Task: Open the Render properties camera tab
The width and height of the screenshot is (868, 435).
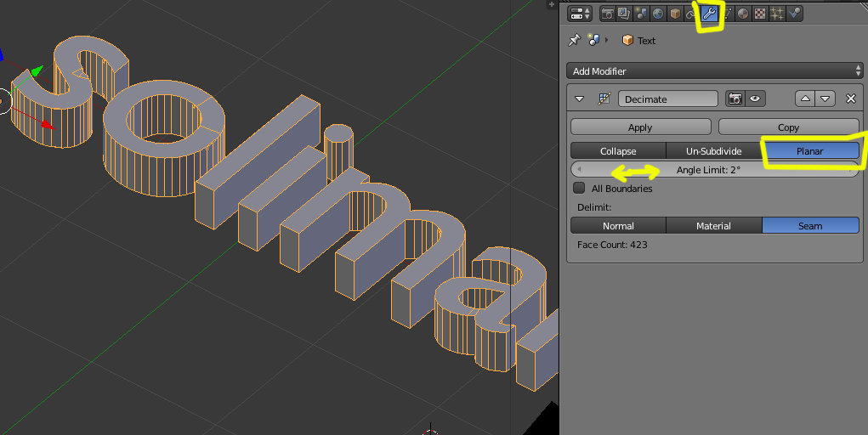Action: click(608, 14)
